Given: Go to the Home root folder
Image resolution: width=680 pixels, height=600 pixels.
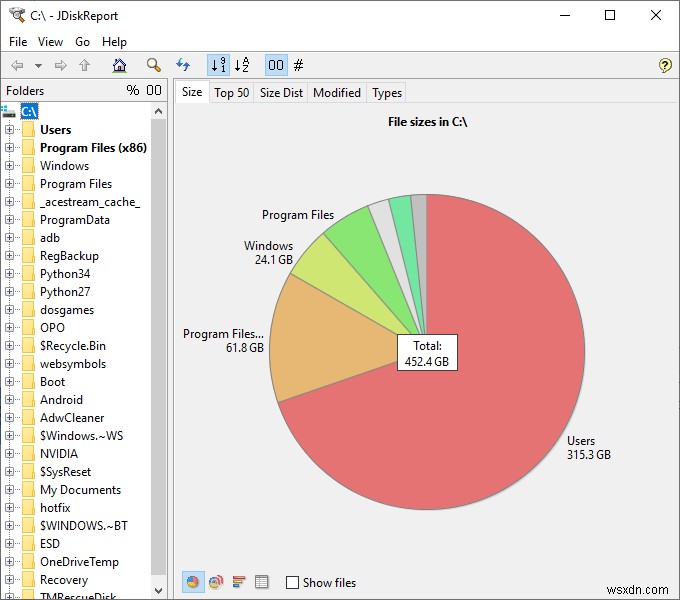Looking at the screenshot, I should [x=119, y=65].
